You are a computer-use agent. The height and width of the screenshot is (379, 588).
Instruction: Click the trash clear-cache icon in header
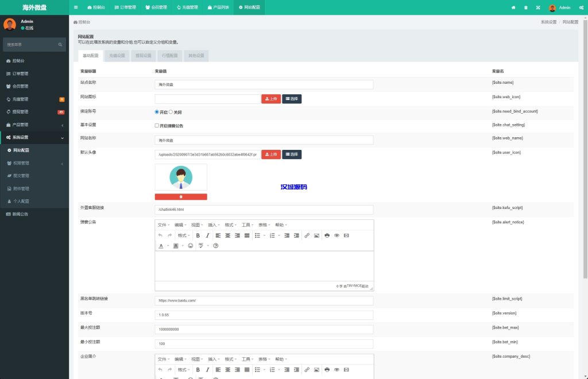coord(526,7)
